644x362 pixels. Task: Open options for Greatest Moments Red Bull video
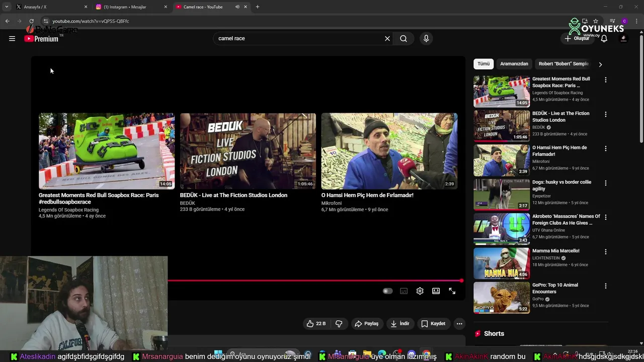click(x=606, y=80)
